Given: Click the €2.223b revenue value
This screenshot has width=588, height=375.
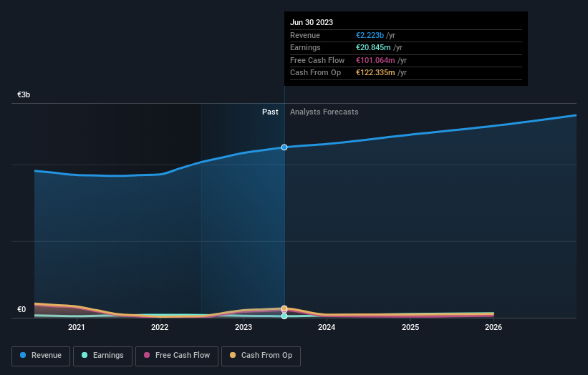Looking at the screenshot, I should 370,35.
